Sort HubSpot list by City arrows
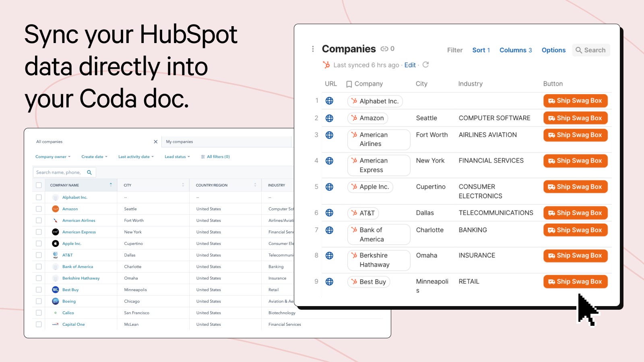This screenshot has width=644, height=362. pyautogui.click(x=183, y=185)
